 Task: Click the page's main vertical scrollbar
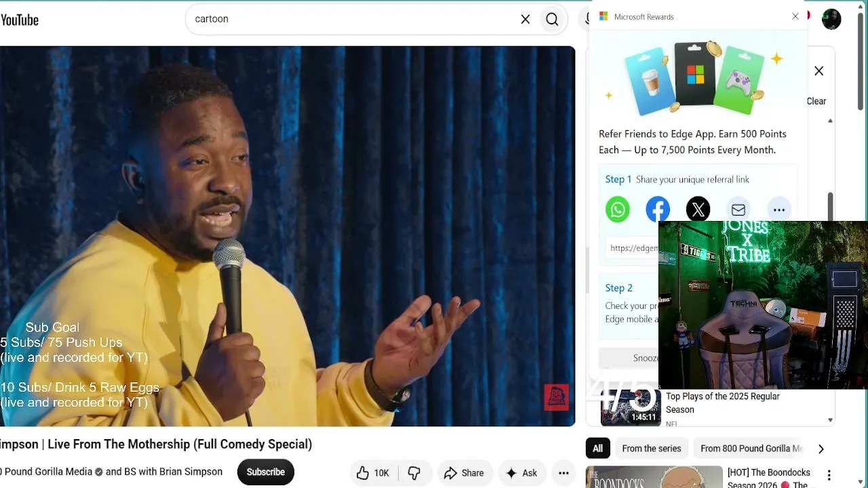861,61
